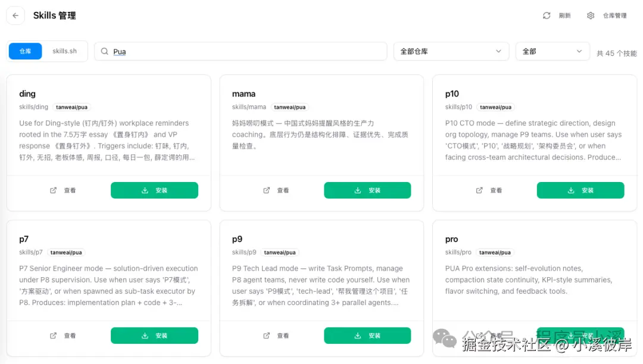Open the 全部 filter dropdown
The height and width of the screenshot is (364, 643).
point(553,51)
